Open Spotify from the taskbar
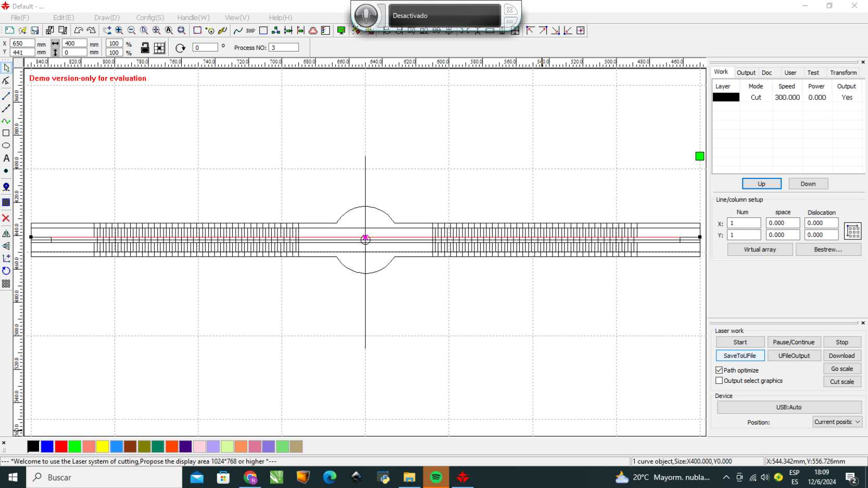This screenshot has width=868, height=488. click(436, 477)
